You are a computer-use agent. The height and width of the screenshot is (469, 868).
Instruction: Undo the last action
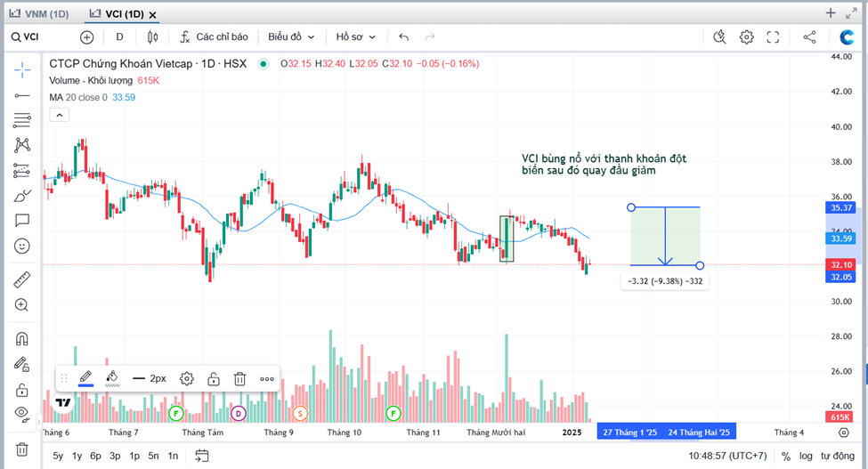pyautogui.click(x=403, y=37)
